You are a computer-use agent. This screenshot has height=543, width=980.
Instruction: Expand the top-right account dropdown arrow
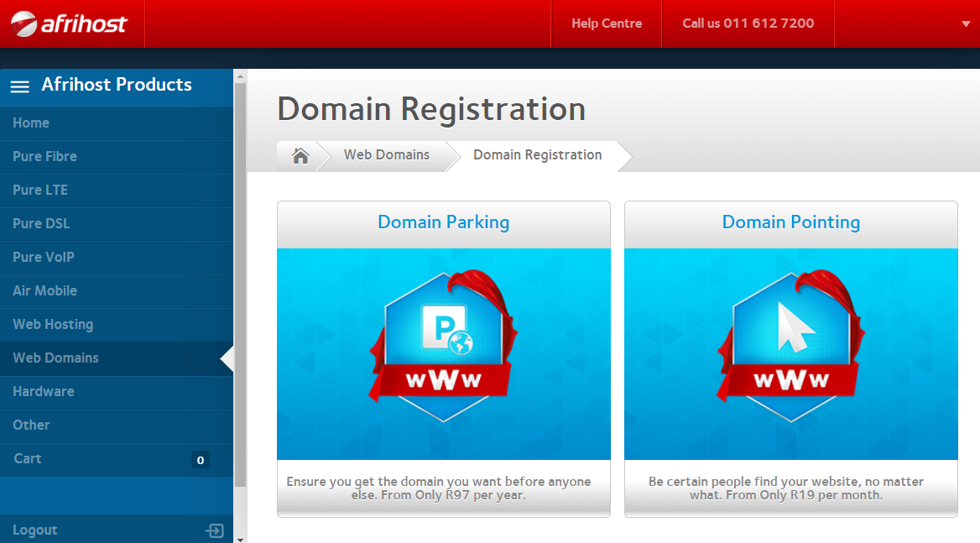pyautogui.click(x=965, y=23)
